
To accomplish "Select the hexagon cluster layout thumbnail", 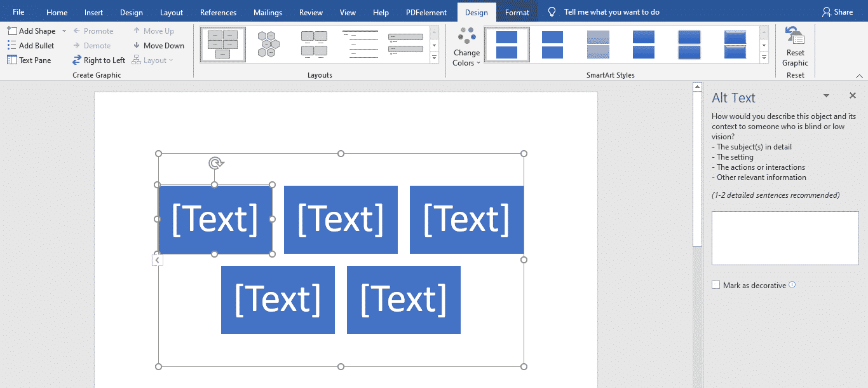I will pyautogui.click(x=268, y=44).
